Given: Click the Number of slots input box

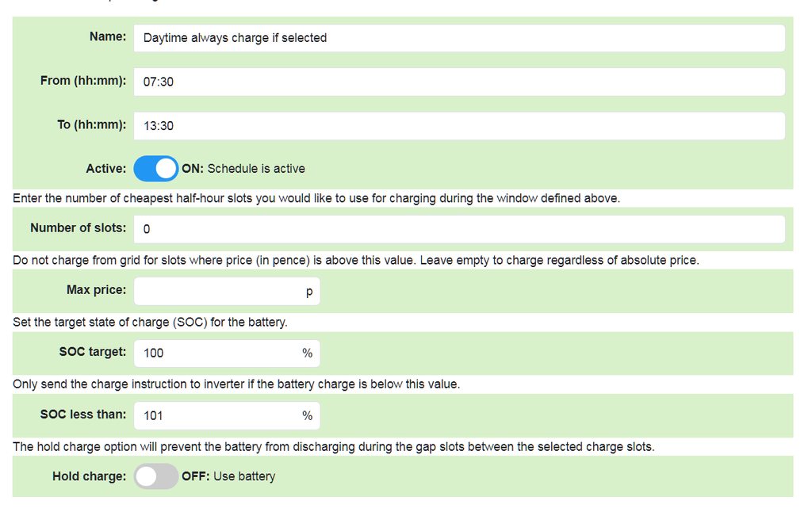Looking at the screenshot, I should click(x=458, y=229).
